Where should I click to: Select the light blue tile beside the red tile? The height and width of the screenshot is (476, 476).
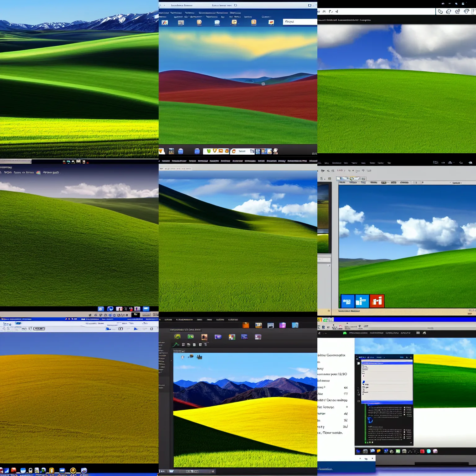pyautogui.click(x=362, y=301)
